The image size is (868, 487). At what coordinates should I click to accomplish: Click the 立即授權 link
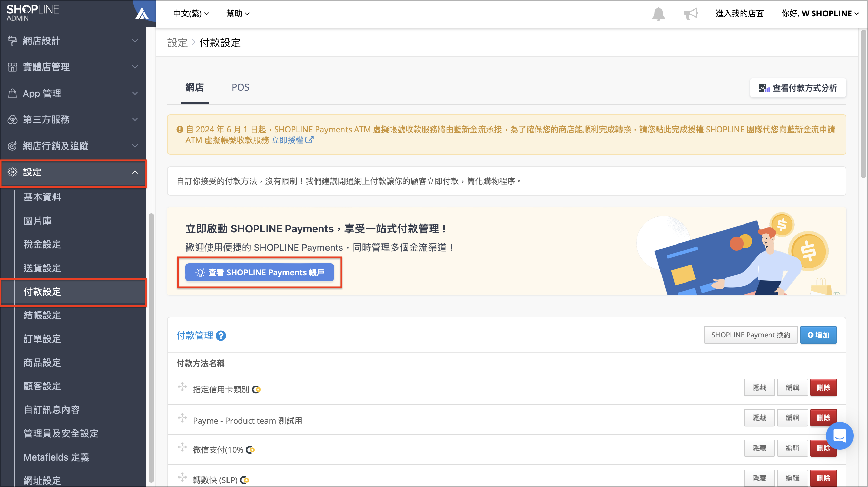coord(287,140)
